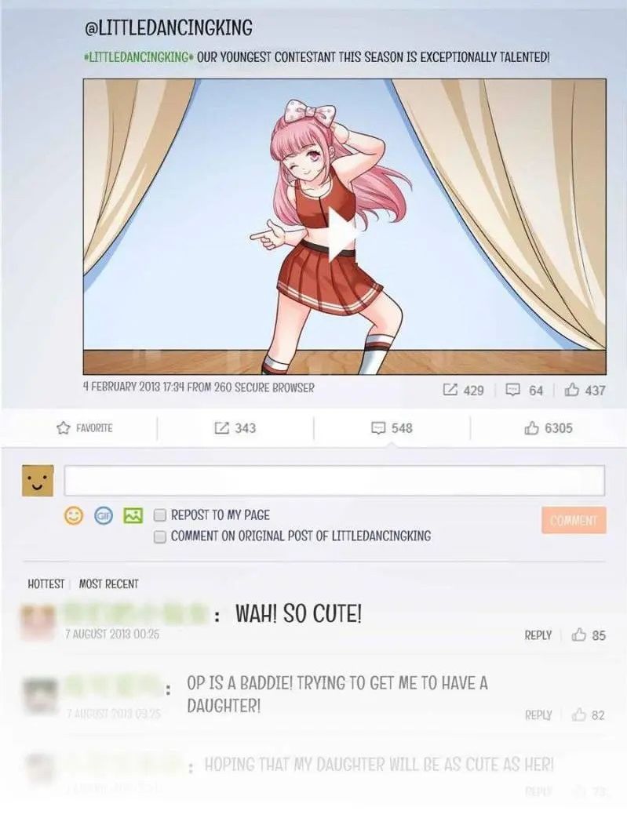Like the comment with 85 likes
Image resolution: width=627 pixels, height=840 pixels.
pyautogui.click(x=579, y=635)
